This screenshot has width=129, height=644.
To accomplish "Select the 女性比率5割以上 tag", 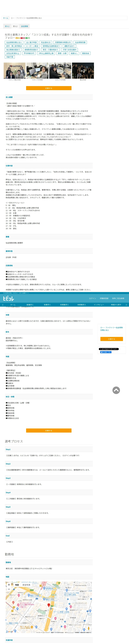I will 13,53.
